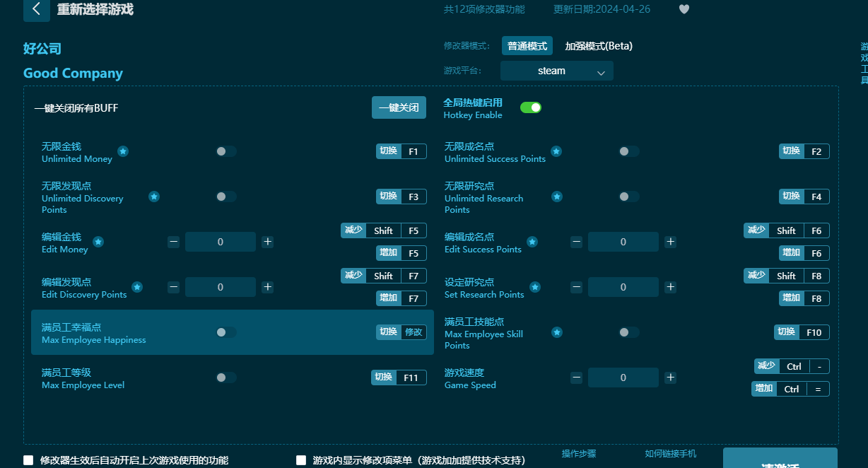Click 一键关闭 close all buffs button
Screen dimensions: 868x468
pos(399,107)
